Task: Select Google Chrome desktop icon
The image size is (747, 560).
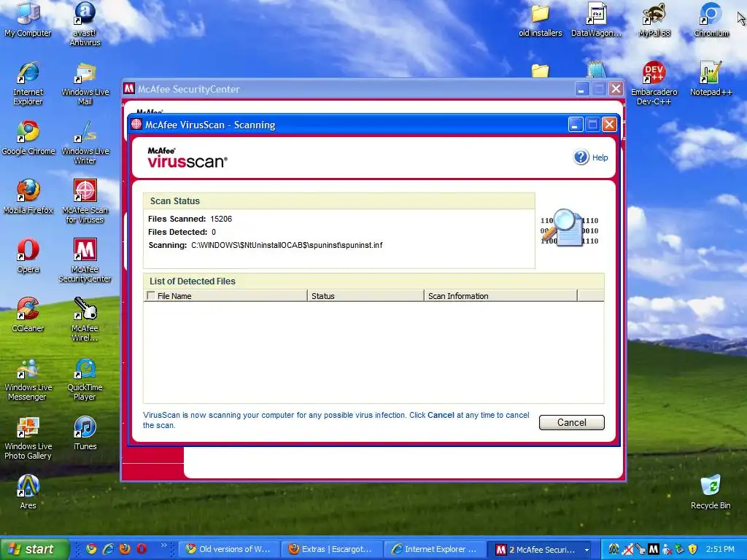Action: point(28,138)
